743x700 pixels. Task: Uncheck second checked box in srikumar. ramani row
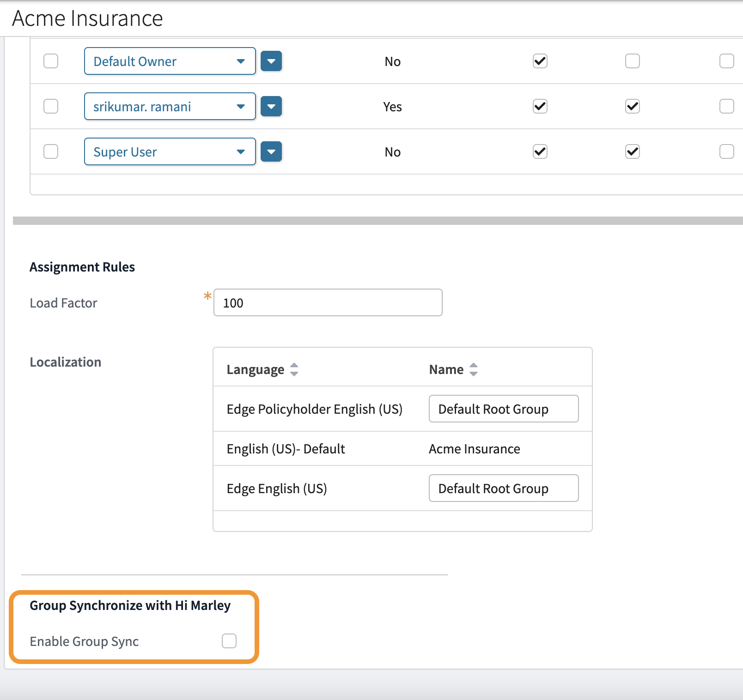pos(633,106)
